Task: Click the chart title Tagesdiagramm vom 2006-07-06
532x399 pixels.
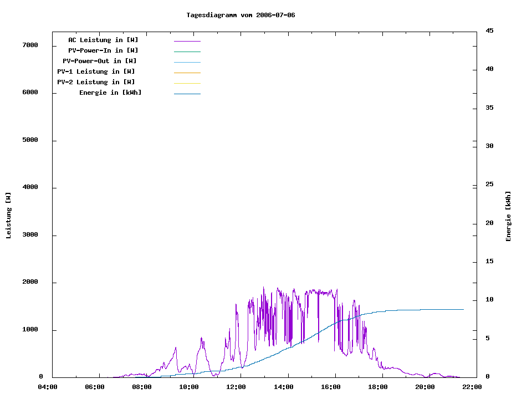Action: tap(241, 15)
